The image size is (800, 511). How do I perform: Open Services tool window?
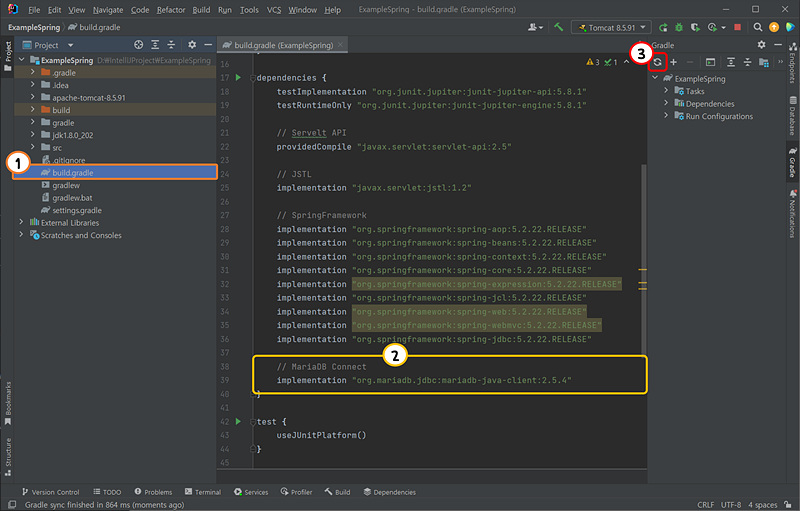click(251, 492)
